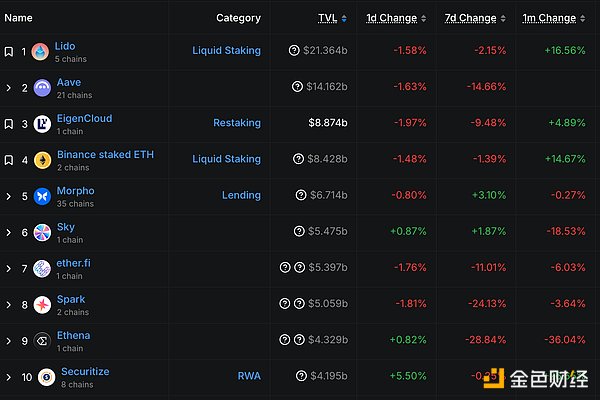This screenshot has width=600, height=400.
Task: Open the RWA category link
Action: (248, 377)
